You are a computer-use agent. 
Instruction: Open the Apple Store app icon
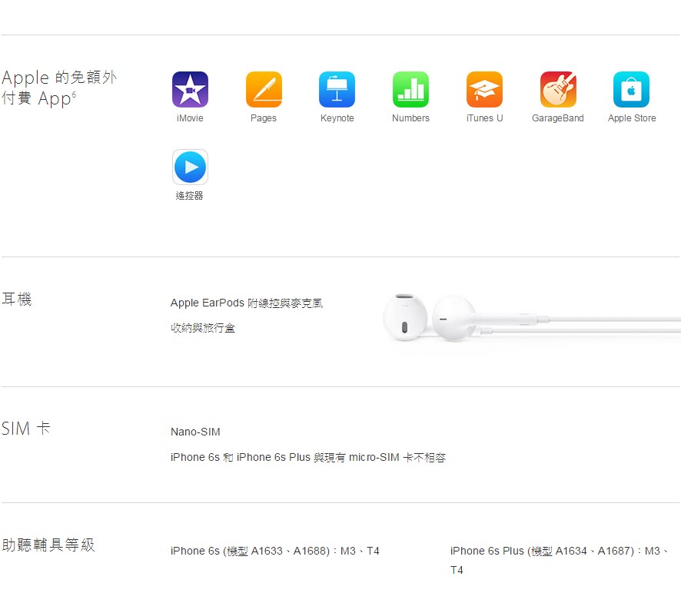pos(632,89)
